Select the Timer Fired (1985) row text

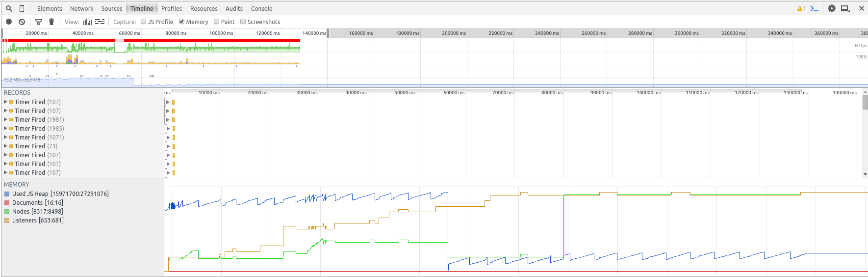point(39,128)
